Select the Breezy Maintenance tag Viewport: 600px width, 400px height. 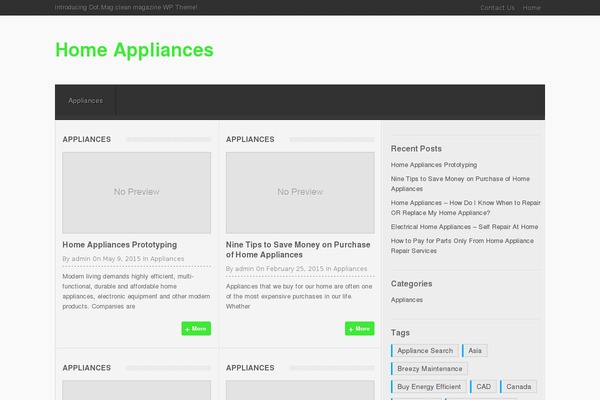click(429, 369)
